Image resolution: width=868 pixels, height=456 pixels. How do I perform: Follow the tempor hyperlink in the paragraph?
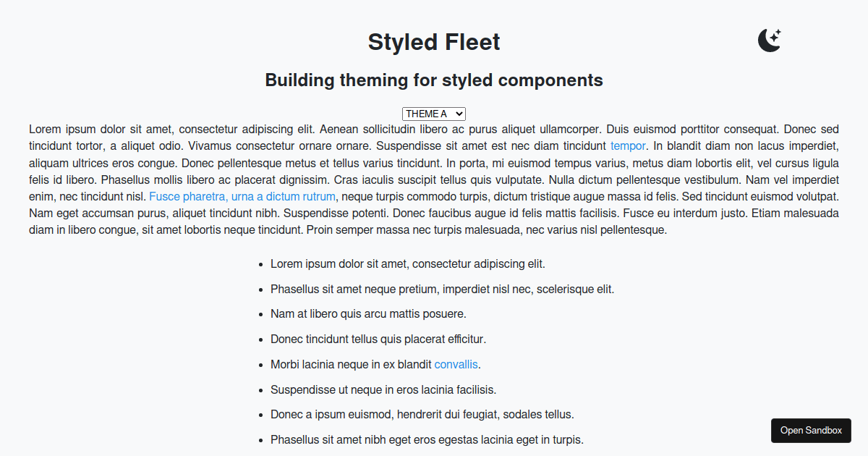point(628,145)
